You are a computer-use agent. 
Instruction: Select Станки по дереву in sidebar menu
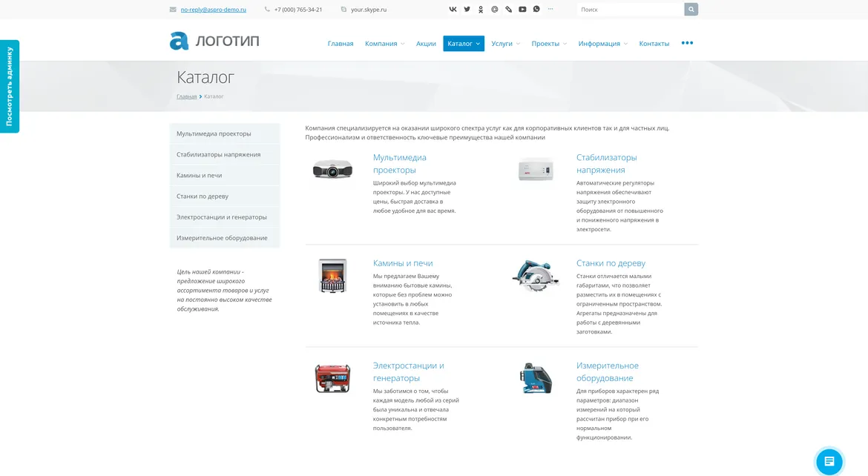point(225,196)
